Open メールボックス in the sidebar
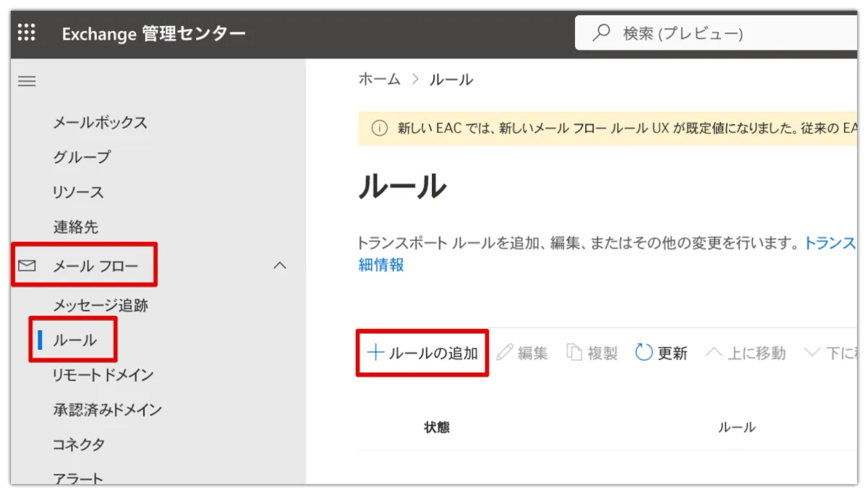The image size is (868, 495). click(x=100, y=122)
